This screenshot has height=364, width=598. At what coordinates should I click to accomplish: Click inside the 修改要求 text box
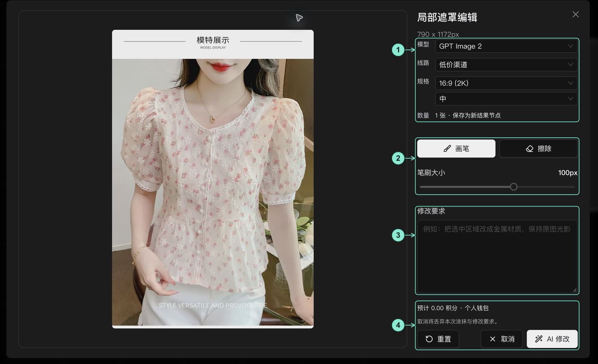click(x=497, y=256)
